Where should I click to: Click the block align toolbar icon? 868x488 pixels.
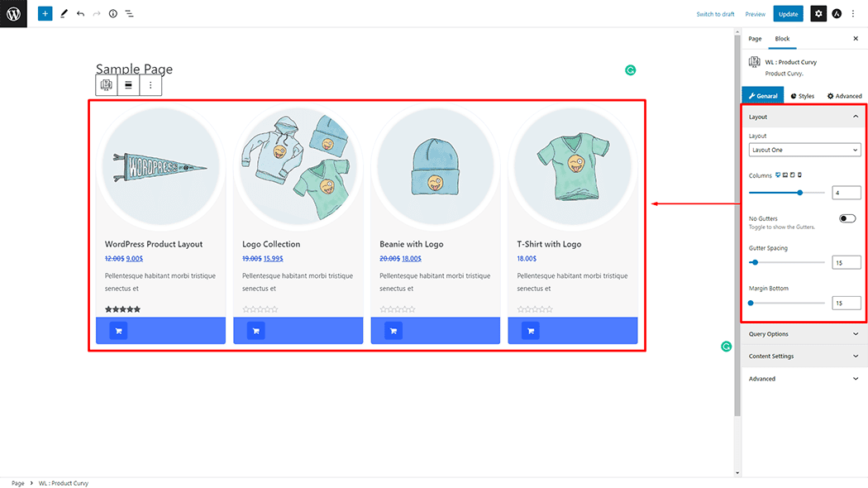coord(128,85)
